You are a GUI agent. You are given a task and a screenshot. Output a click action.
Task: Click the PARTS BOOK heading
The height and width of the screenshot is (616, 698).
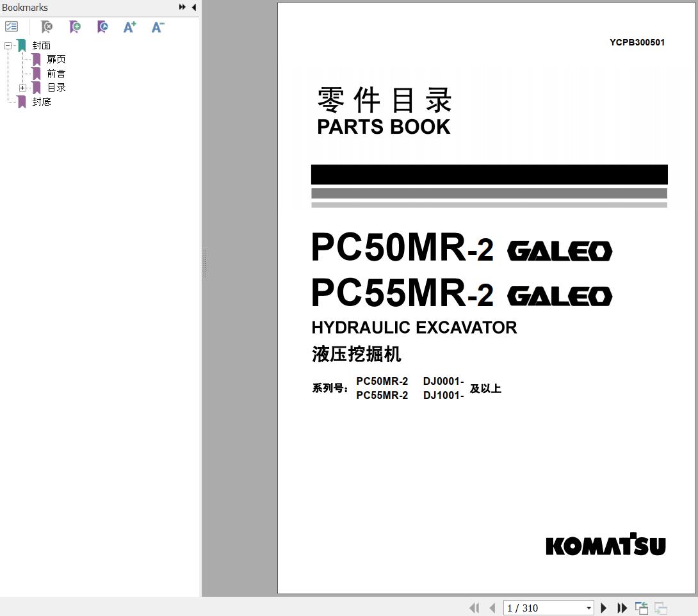pos(384,127)
